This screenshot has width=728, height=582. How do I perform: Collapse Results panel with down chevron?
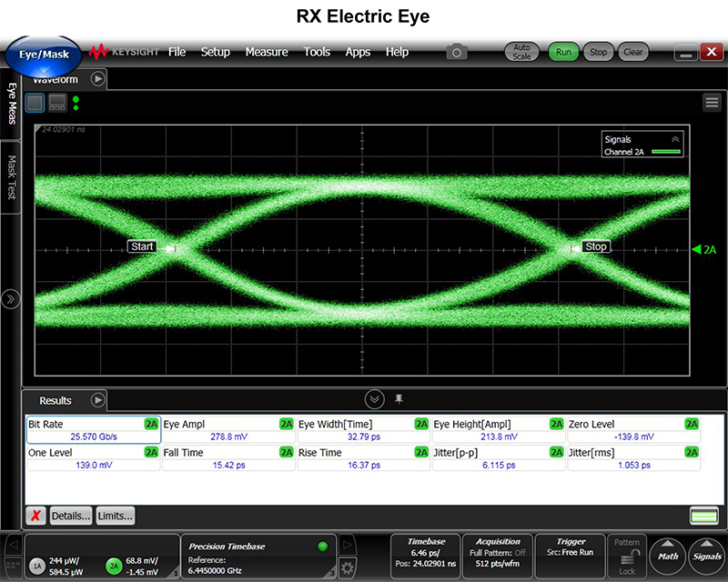[x=374, y=399]
